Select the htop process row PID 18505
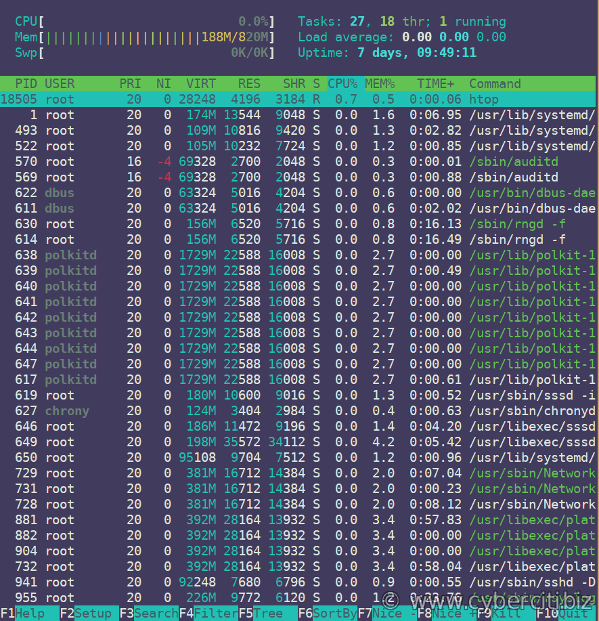This screenshot has height=621, width=599. point(298,99)
